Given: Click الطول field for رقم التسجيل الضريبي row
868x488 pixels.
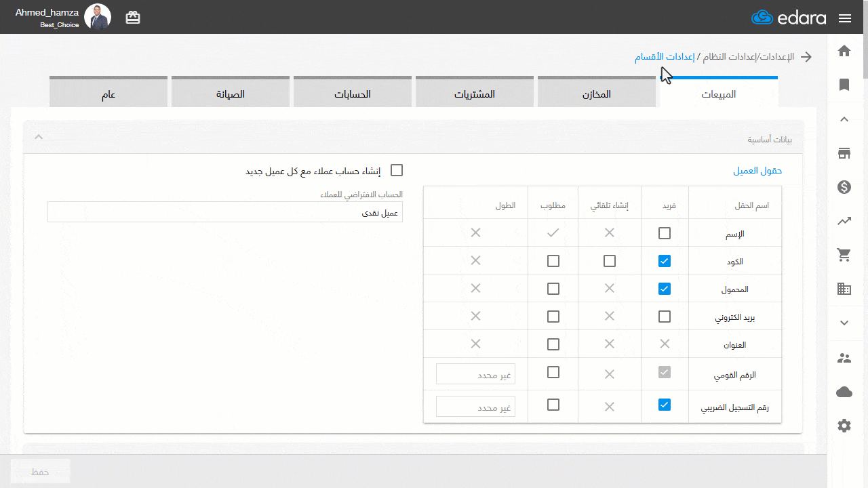Looking at the screenshot, I should click(475, 407).
